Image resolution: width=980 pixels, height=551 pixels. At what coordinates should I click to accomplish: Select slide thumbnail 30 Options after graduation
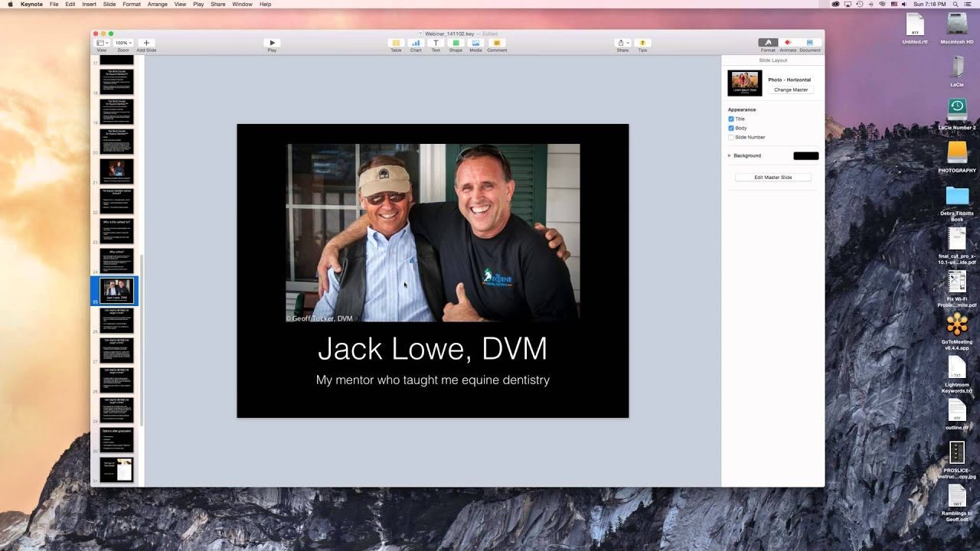(x=116, y=440)
